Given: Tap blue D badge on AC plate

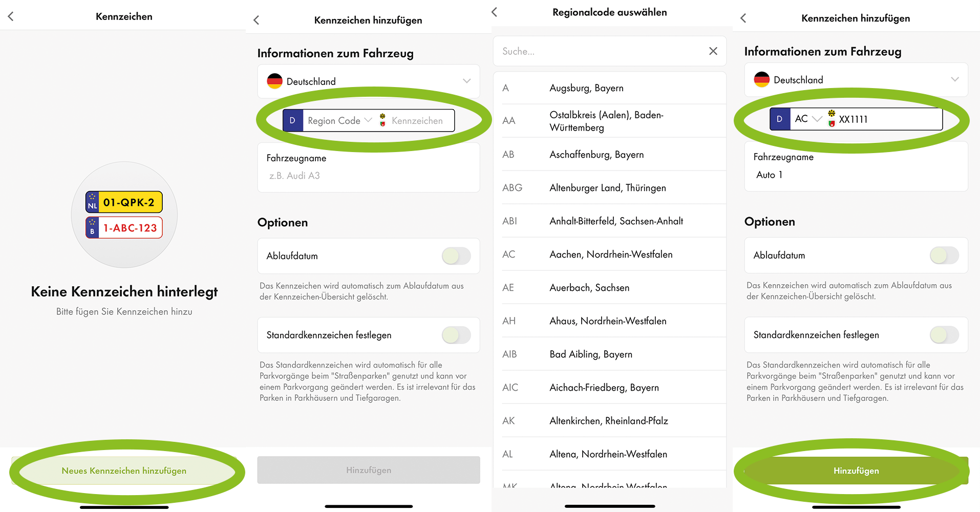Looking at the screenshot, I should [x=779, y=119].
